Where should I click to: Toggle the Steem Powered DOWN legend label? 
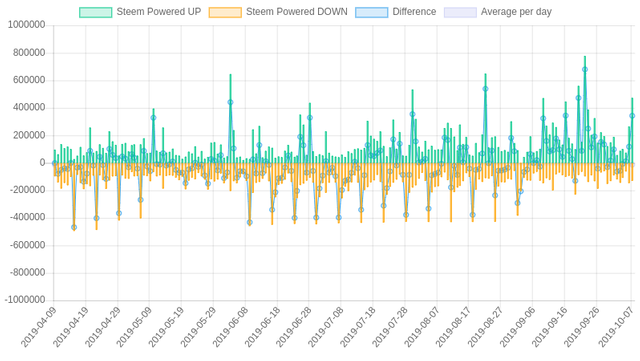click(x=297, y=12)
